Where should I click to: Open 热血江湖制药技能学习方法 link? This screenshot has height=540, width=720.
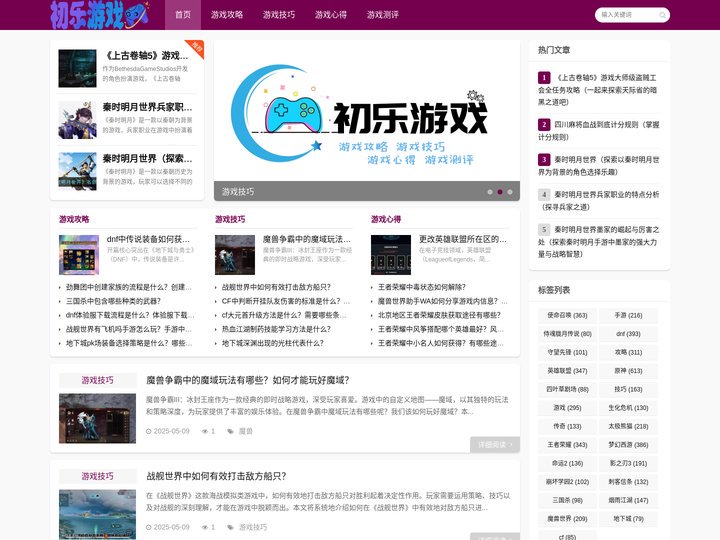[276, 329]
